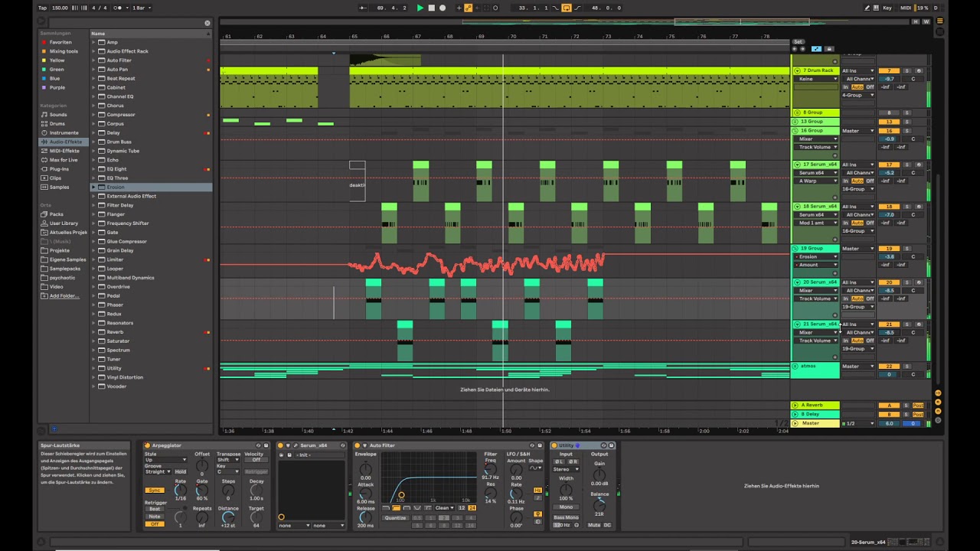Select Clips browser category
Viewport: 980px width, 551px height.
(x=56, y=178)
